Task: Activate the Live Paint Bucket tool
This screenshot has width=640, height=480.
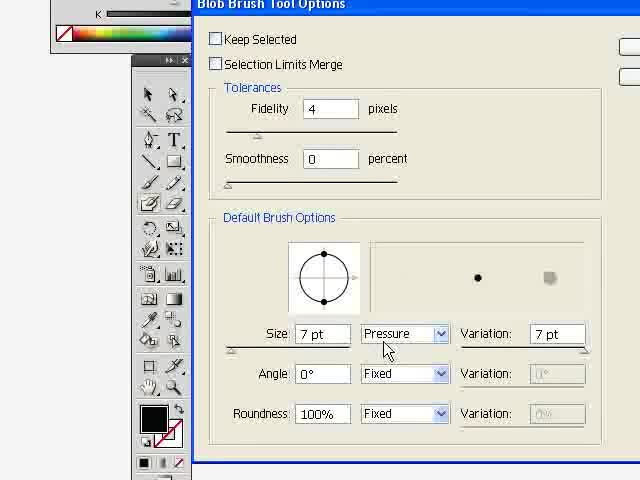Action: [x=149, y=340]
